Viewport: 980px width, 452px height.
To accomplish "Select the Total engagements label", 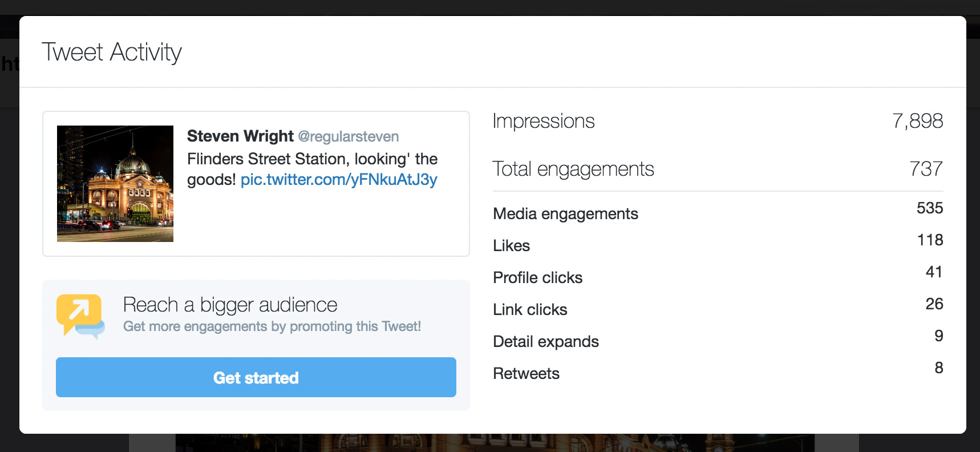I will (x=573, y=169).
